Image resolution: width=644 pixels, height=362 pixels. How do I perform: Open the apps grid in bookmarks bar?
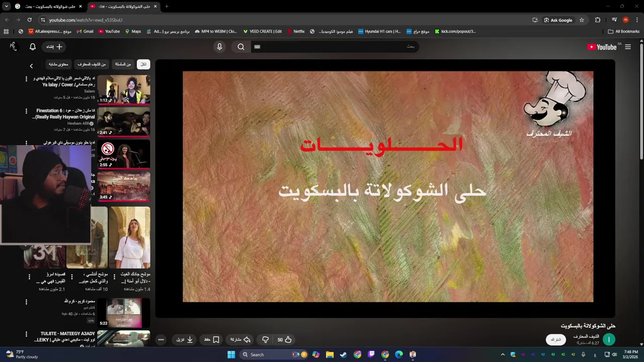point(6,31)
